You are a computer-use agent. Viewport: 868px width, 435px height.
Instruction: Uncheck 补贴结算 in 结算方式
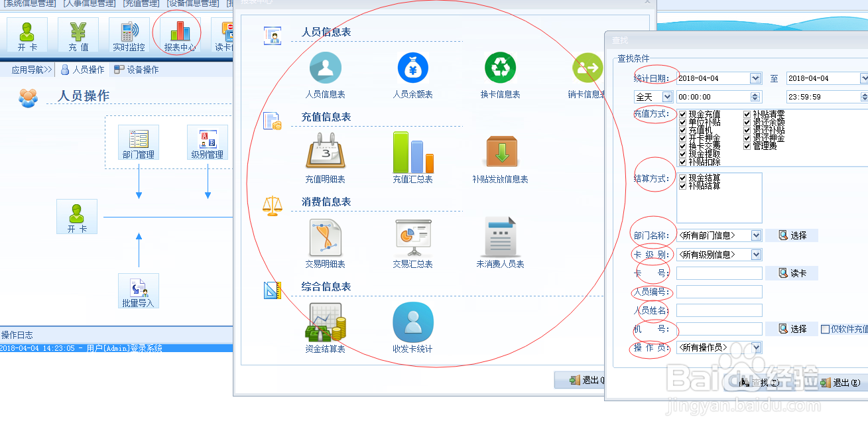(683, 186)
